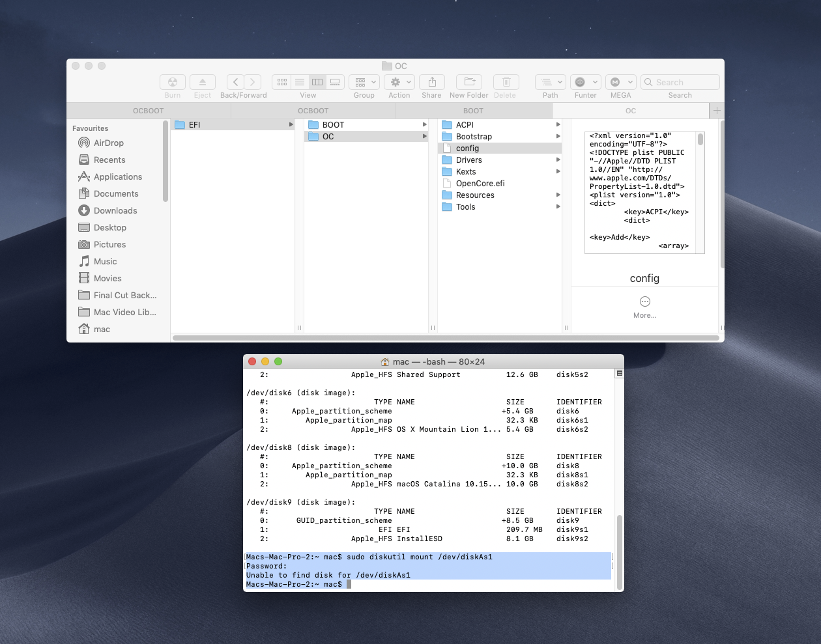Image resolution: width=821 pixels, height=644 pixels.
Task: Select the Tools folder
Action: (500, 206)
